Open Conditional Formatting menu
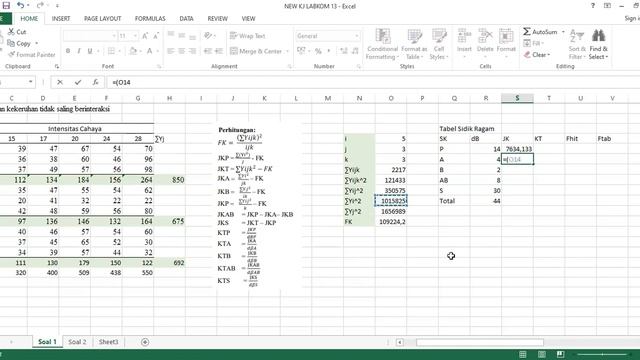The height and width of the screenshot is (360, 640). 382,44
